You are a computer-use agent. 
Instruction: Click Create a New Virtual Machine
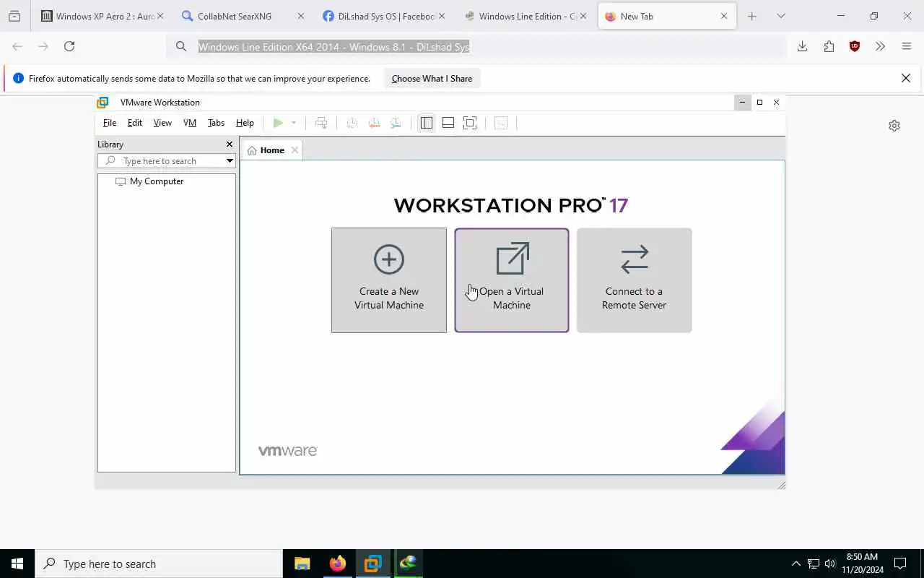[389, 280]
